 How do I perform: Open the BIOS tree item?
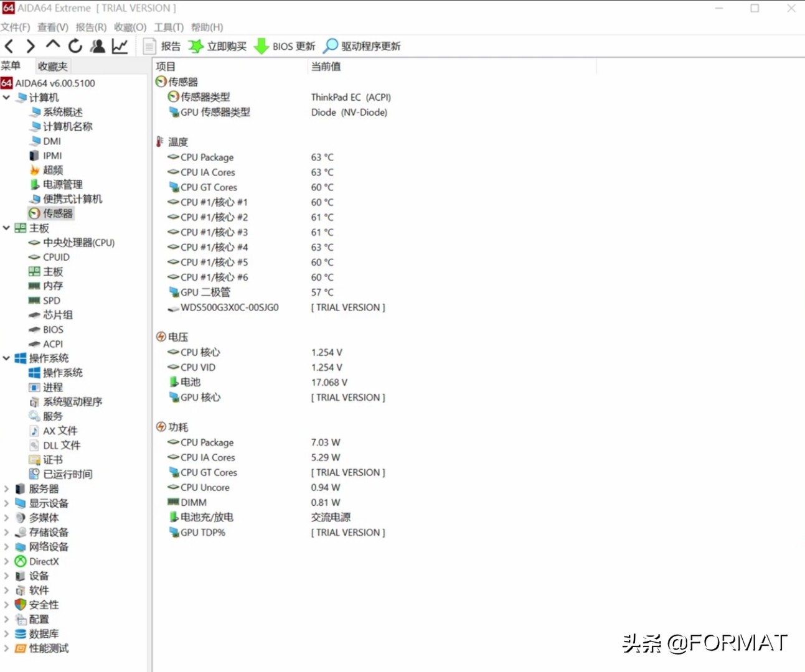coord(46,330)
